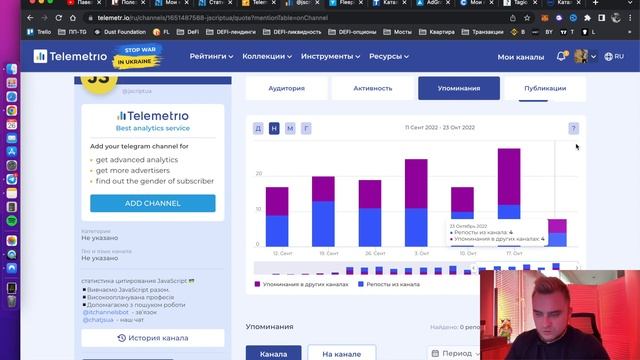Screen dimensions: 640x360
Task: Open Spotify from the Dock
Action: [x=12, y=221]
